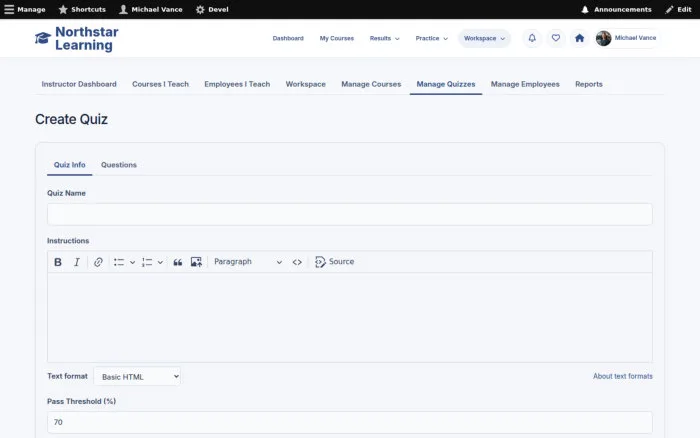Screen dimensions: 700x438
Task: Click Michael Vance profile avatar
Action: click(604, 38)
